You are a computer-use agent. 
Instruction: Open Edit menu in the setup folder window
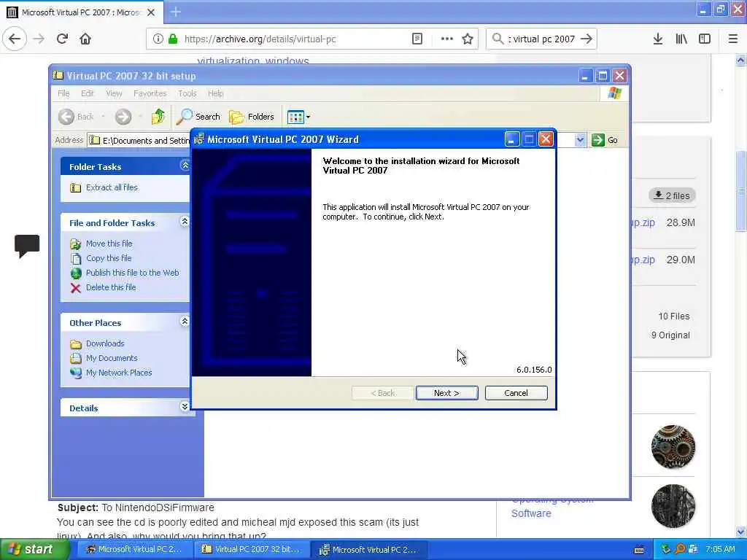tap(88, 93)
